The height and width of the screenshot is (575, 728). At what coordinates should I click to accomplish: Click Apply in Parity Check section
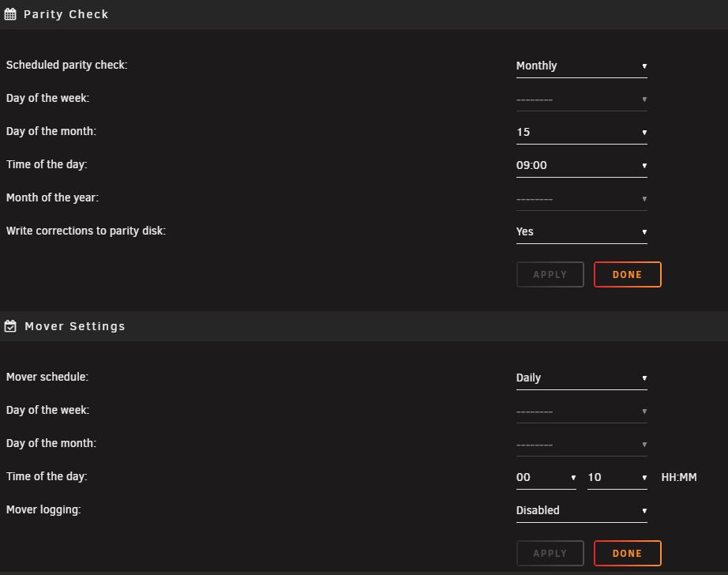click(x=550, y=275)
